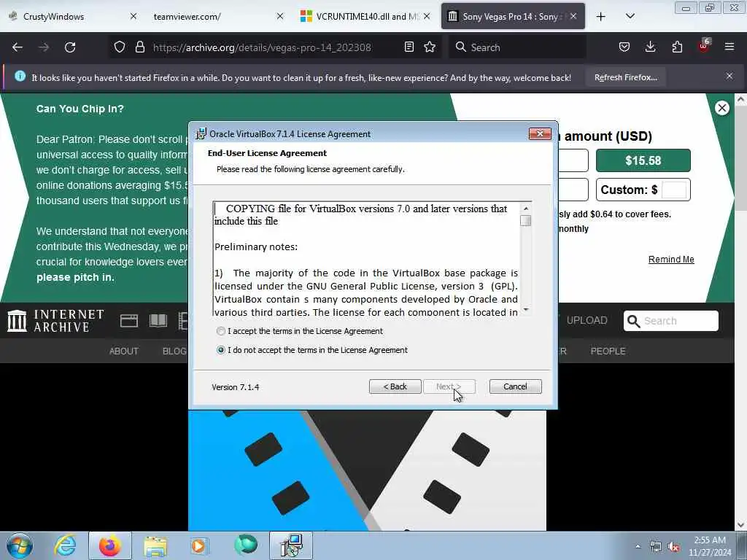Image resolution: width=747 pixels, height=560 pixels.
Task: Reload the current page
Action: (70, 47)
